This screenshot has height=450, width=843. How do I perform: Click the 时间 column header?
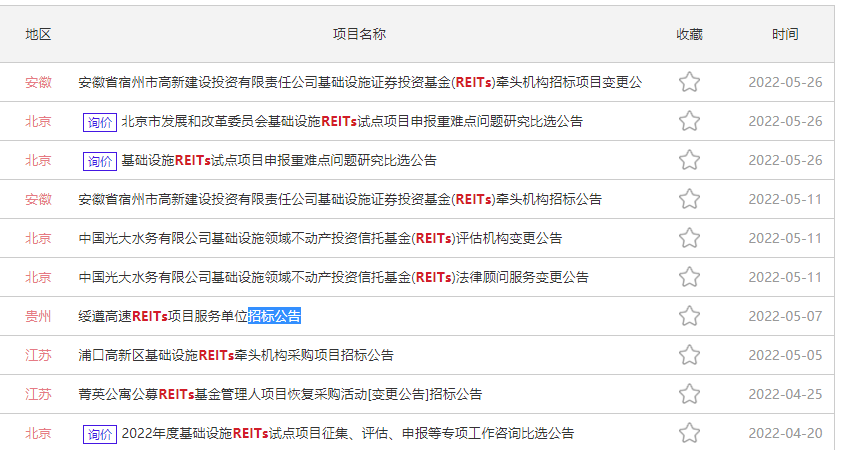785,34
